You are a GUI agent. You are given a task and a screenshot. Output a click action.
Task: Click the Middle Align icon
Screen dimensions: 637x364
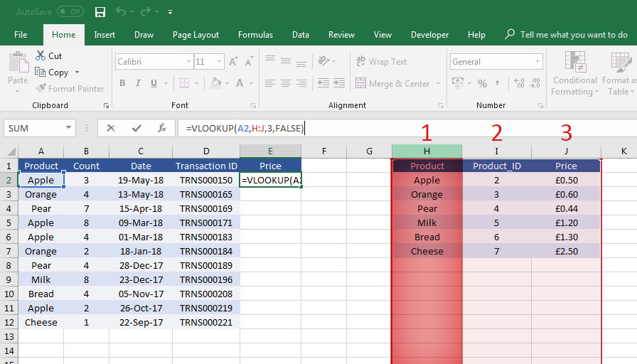[286, 61]
